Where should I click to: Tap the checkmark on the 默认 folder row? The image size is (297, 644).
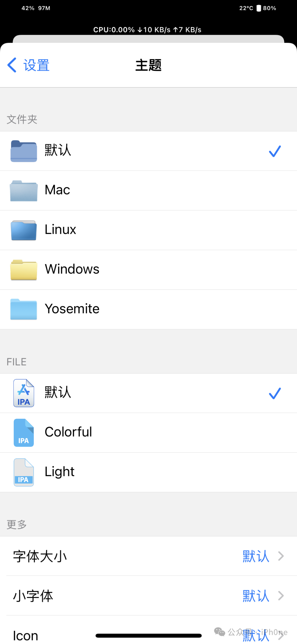[275, 151]
